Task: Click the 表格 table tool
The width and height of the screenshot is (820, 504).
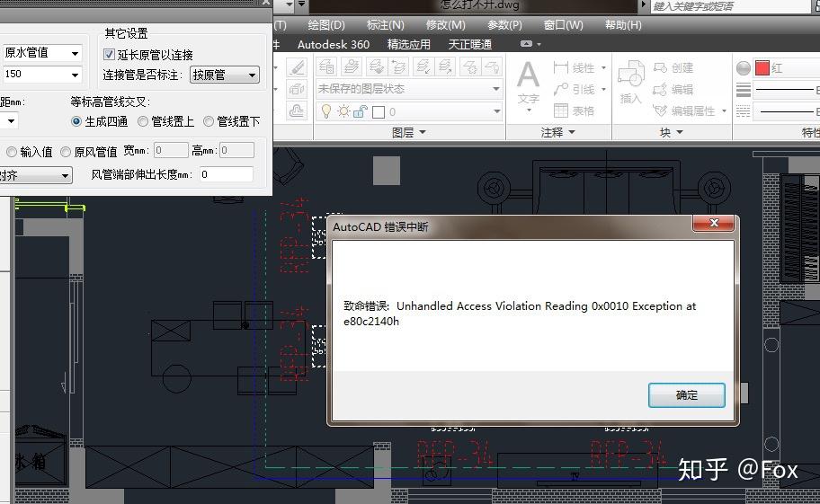Action: 574,111
